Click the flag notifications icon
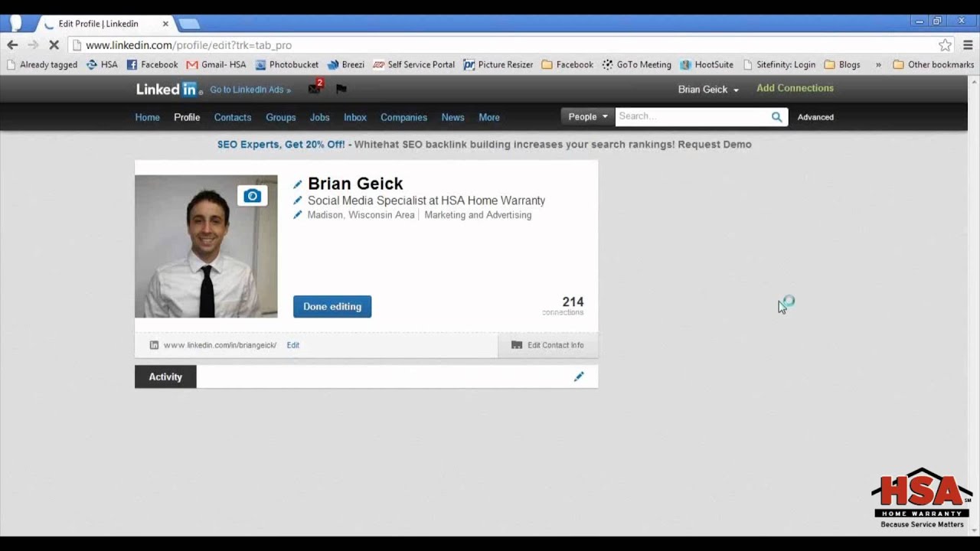The image size is (980, 551). click(x=341, y=90)
